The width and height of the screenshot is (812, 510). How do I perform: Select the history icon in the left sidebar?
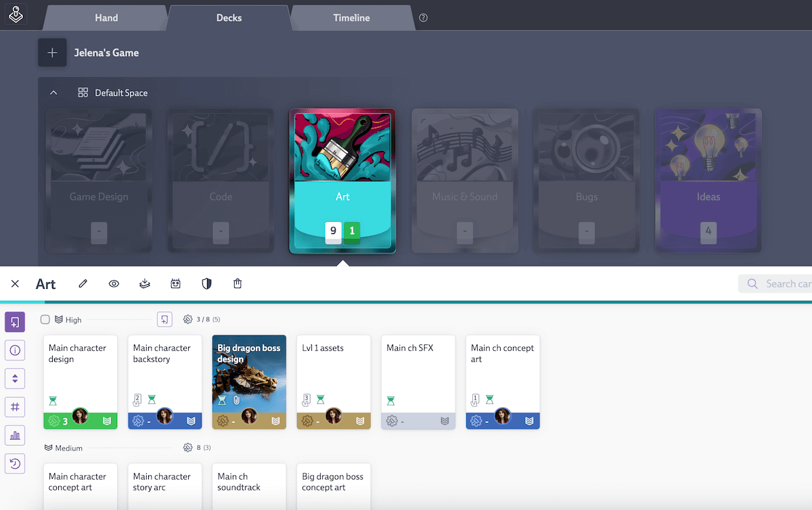pos(14,463)
